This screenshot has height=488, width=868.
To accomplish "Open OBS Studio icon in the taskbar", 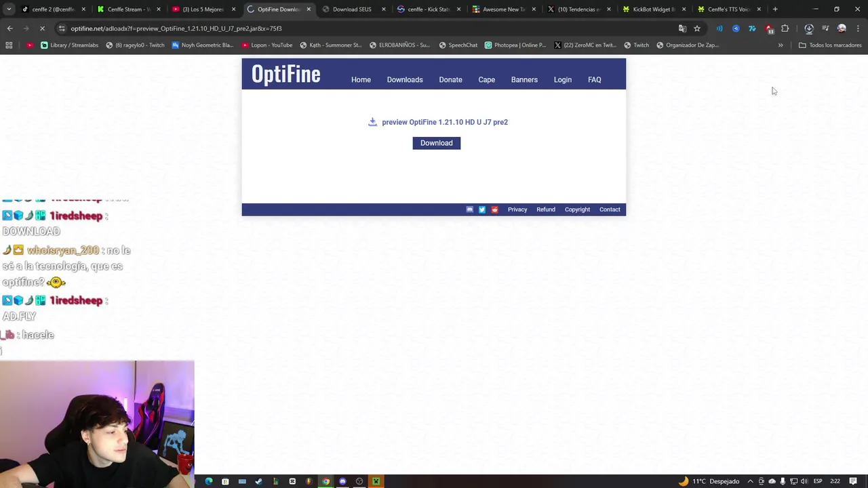I will [359, 481].
